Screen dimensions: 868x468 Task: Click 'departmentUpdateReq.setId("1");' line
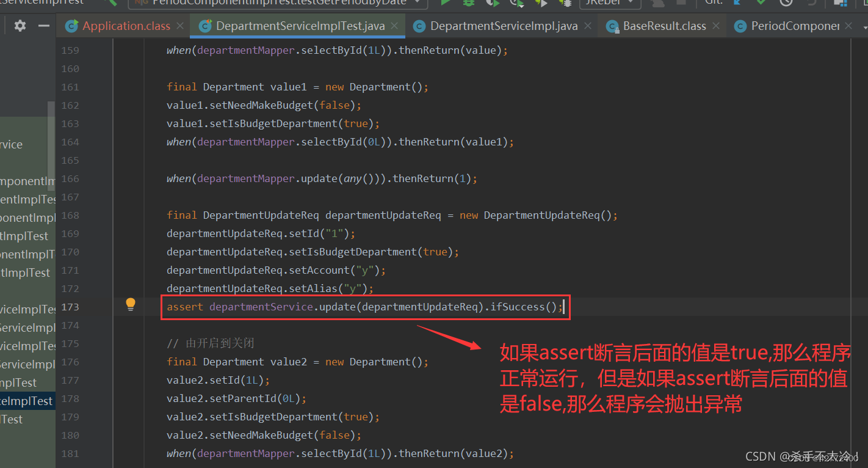(261, 233)
